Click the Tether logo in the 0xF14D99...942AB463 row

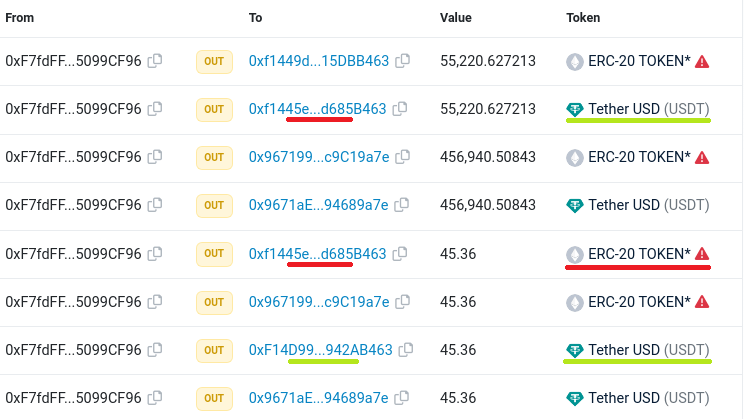tap(575, 350)
